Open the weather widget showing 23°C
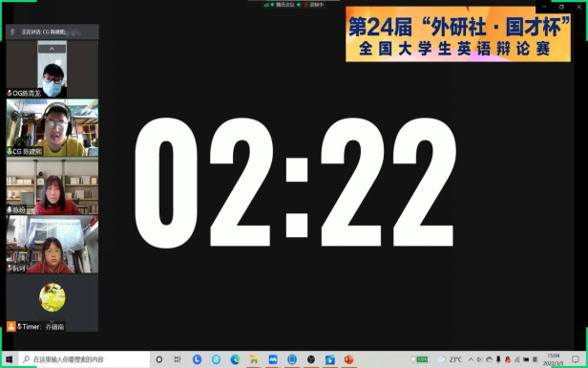This screenshot has width=588, height=368. pyautogui.click(x=451, y=359)
